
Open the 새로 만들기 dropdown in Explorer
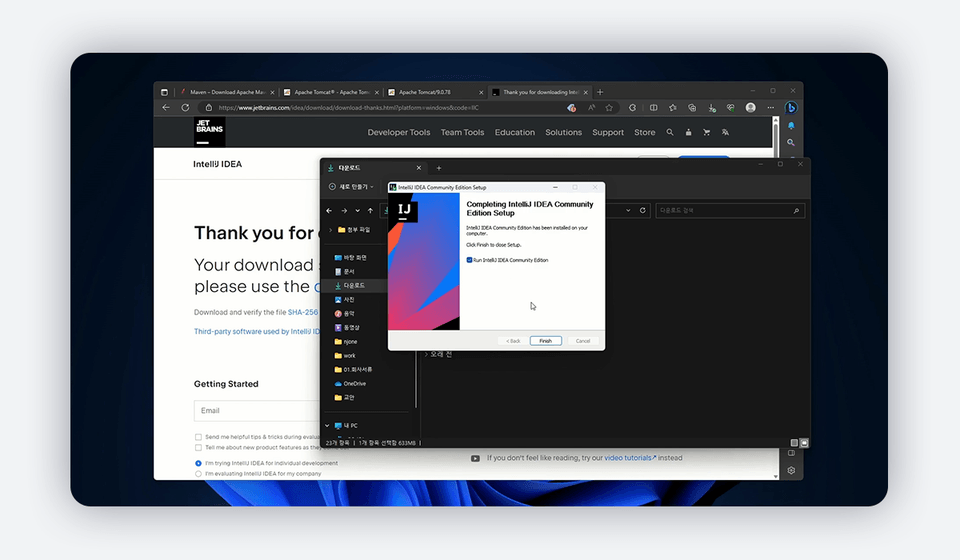click(x=351, y=187)
